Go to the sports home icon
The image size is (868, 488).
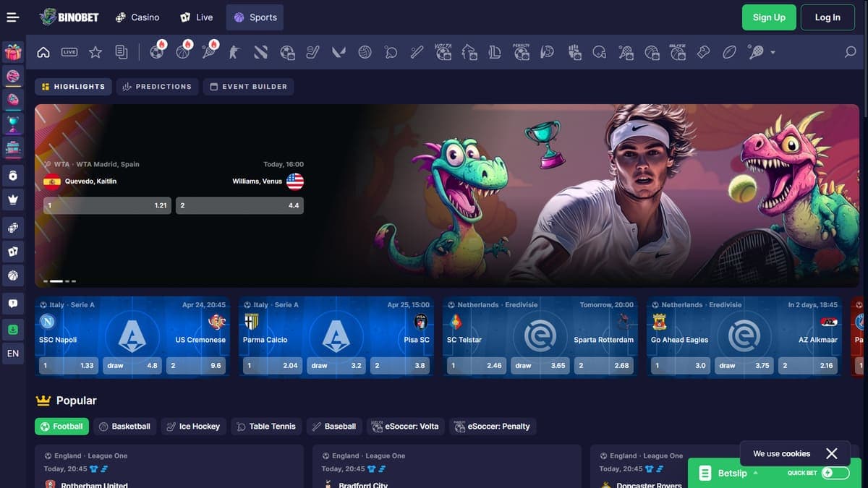(43, 52)
